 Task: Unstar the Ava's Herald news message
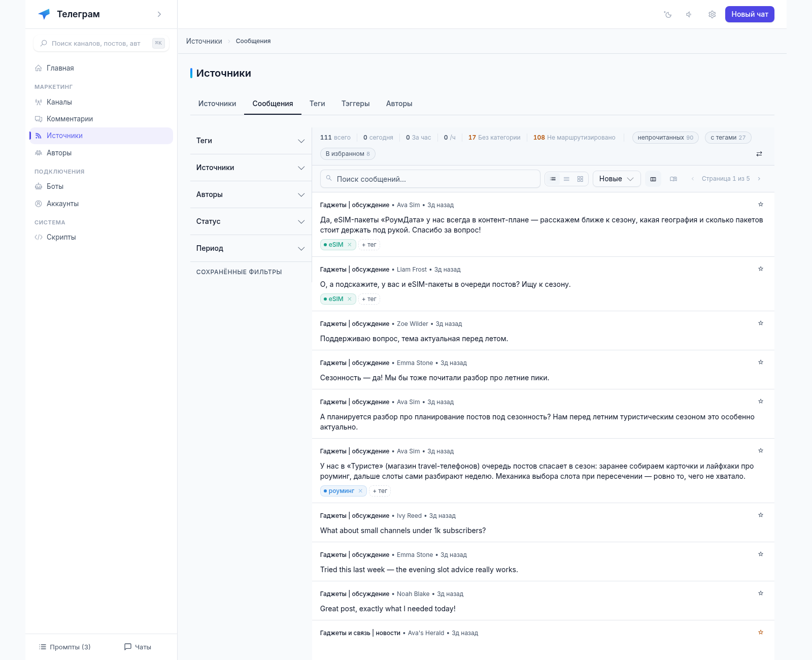point(761,632)
